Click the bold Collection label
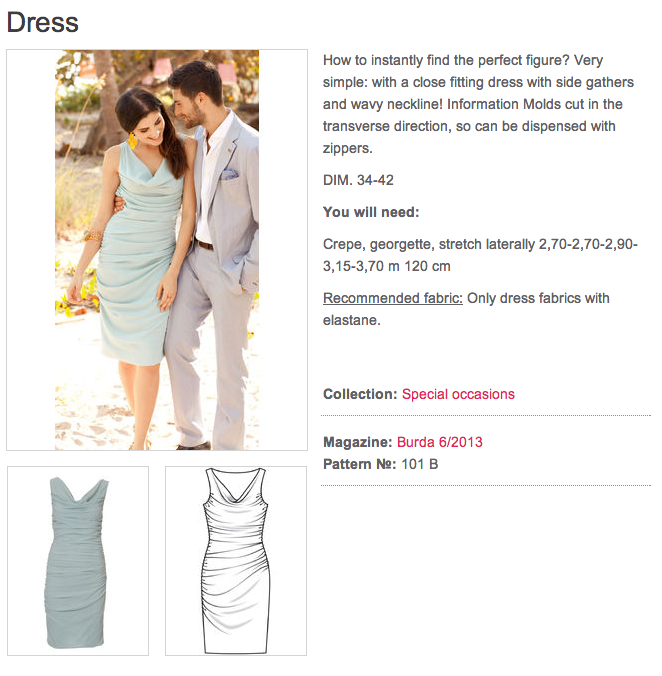The width and height of the screenshot is (662, 676). pyautogui.click(x=360, y=394)
